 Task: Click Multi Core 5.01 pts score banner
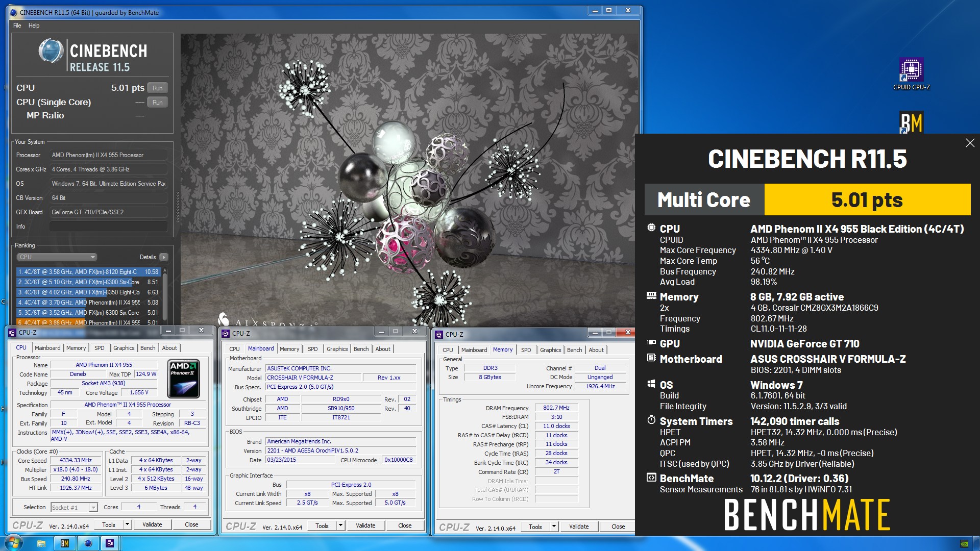(807, 199)
